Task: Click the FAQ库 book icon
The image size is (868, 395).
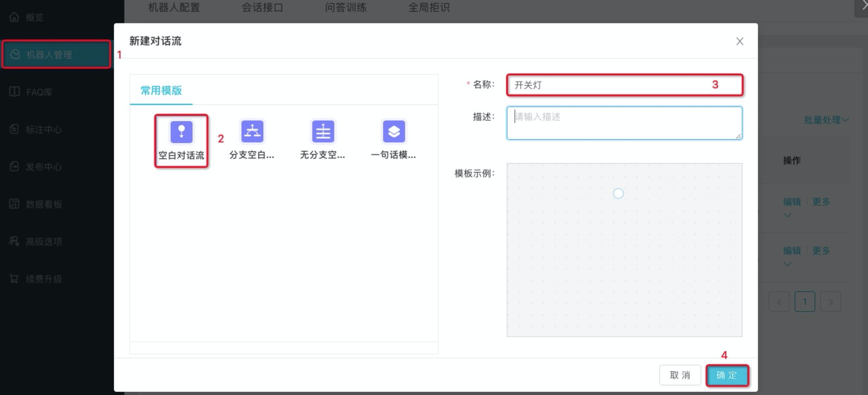Action: (14, 92)
